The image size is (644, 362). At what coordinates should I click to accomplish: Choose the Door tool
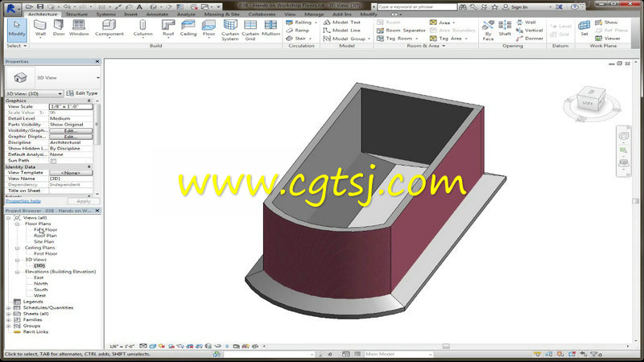coord(59,29)
